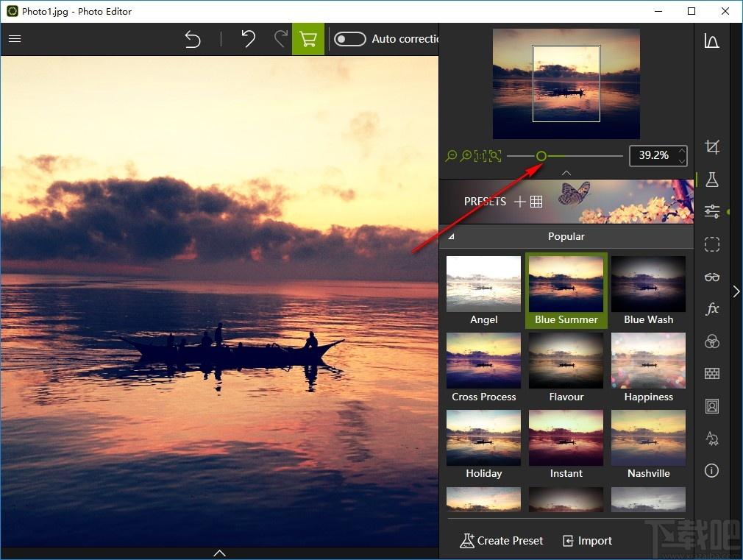Toggle the Auto correction switch
The image size is (743, 560).
(349, 39)
